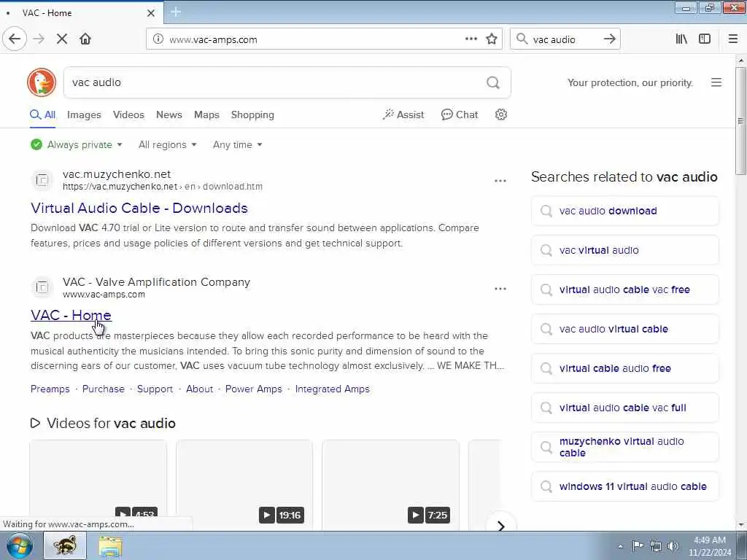This screenshot has height=560, width=747.
Task: Play the 19:16 video
Action: [244, 485]
